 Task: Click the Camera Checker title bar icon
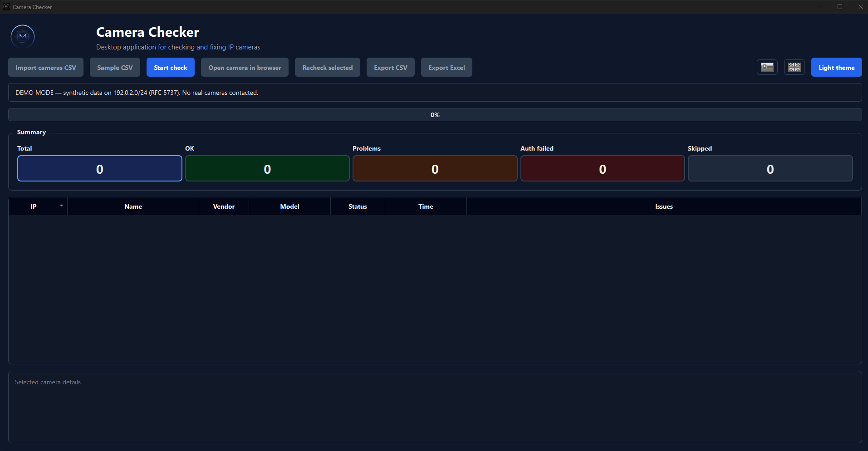6,7
